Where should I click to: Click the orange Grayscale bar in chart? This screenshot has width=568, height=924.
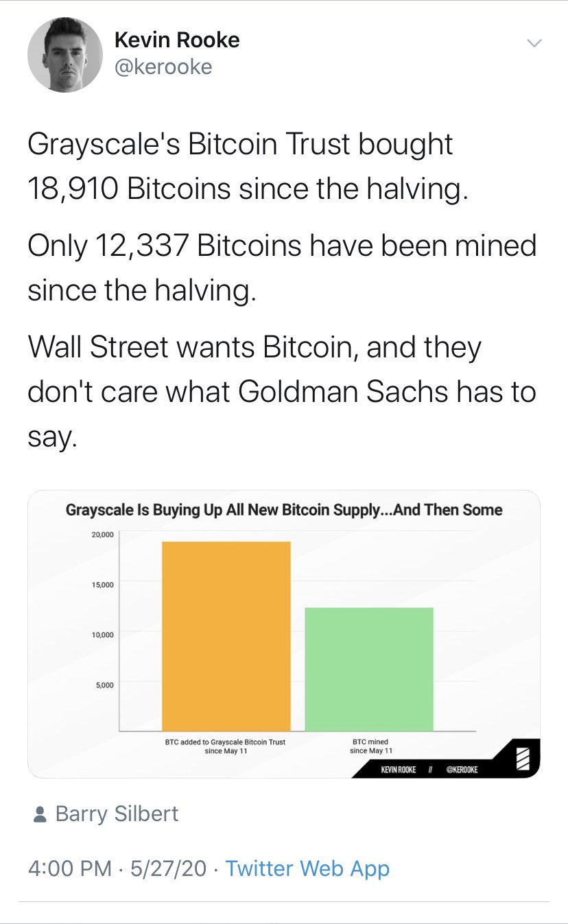tap(226, 636)
